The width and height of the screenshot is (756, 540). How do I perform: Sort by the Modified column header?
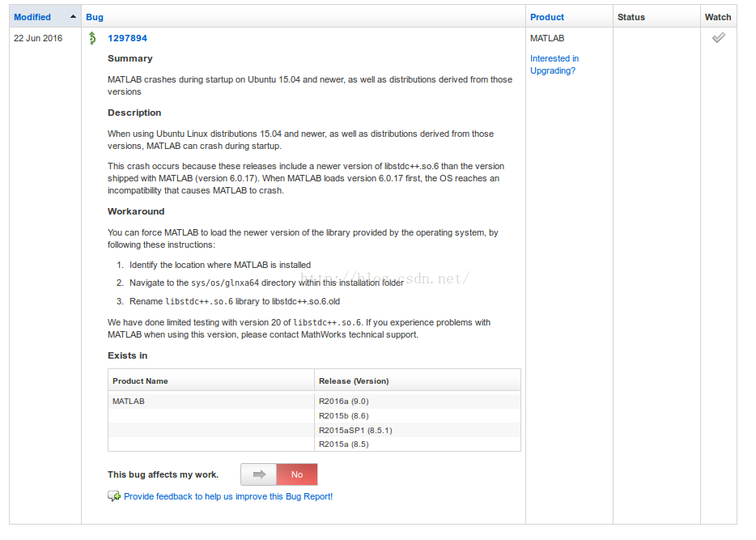click(32, 17)
